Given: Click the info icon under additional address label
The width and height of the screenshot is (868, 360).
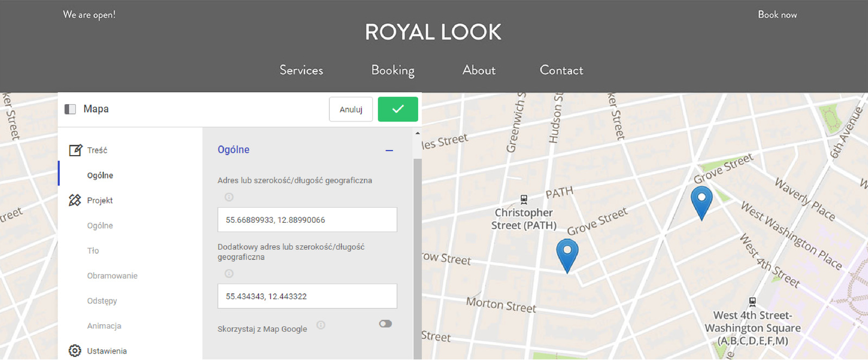Looking at the screenshot, I should pyautogui.click(x=229, y=273).
